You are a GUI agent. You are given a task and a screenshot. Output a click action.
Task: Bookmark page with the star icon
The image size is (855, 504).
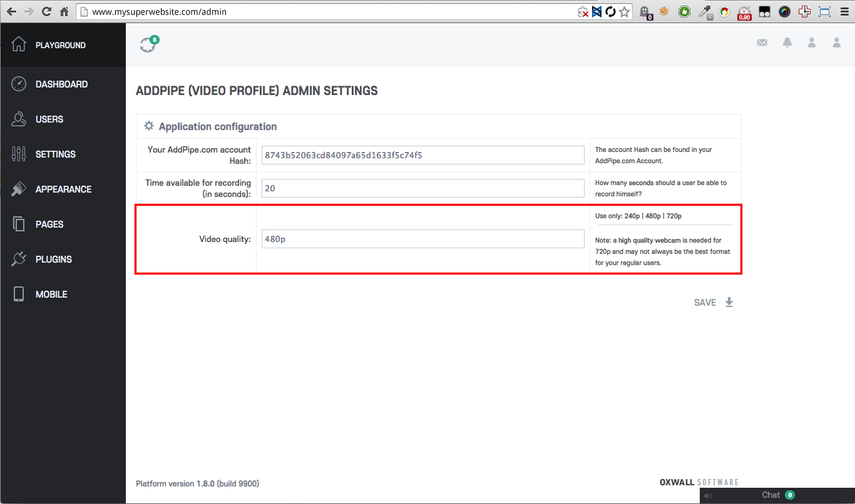tap(624, 12)
